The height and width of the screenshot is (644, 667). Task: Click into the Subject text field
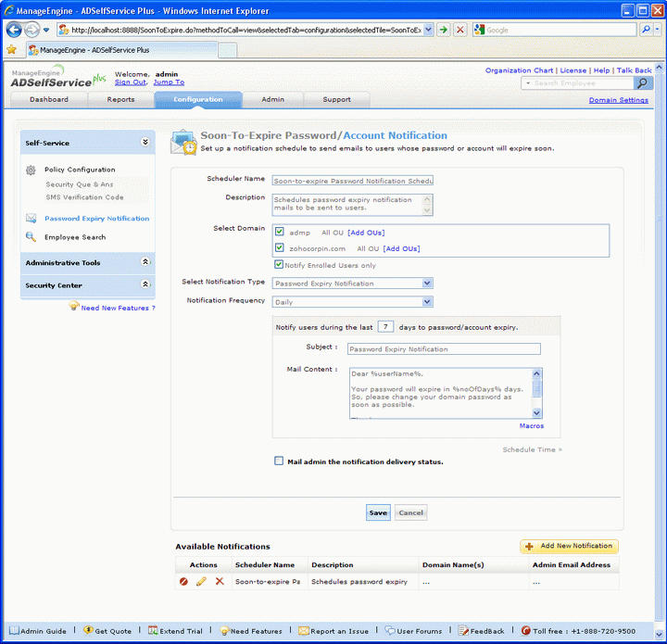444,348
